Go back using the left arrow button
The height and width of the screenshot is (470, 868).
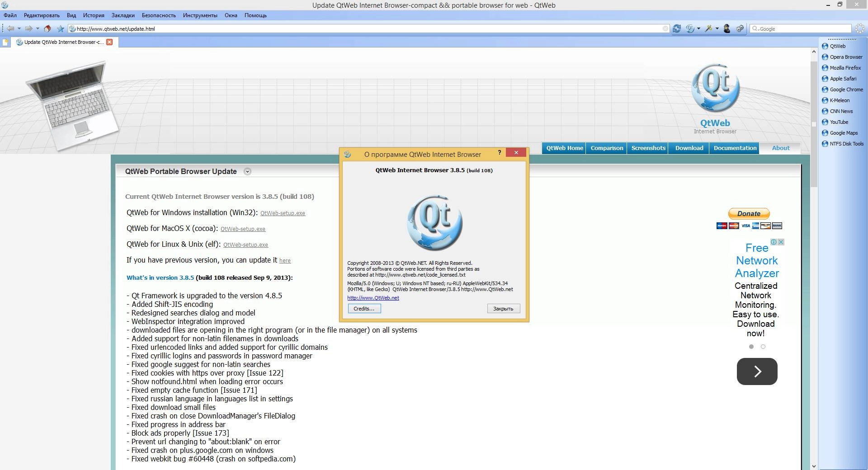10,28
